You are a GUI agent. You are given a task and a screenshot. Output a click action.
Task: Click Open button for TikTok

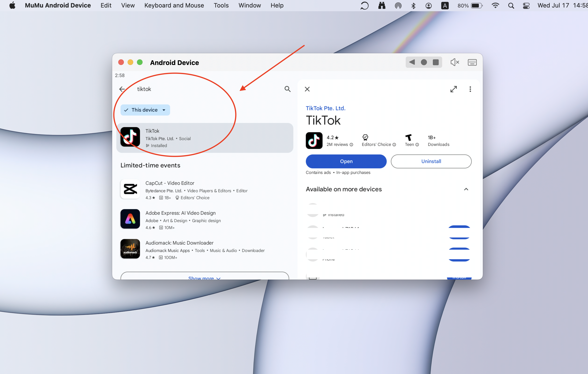pyautogui.click(x=346, y=161)
